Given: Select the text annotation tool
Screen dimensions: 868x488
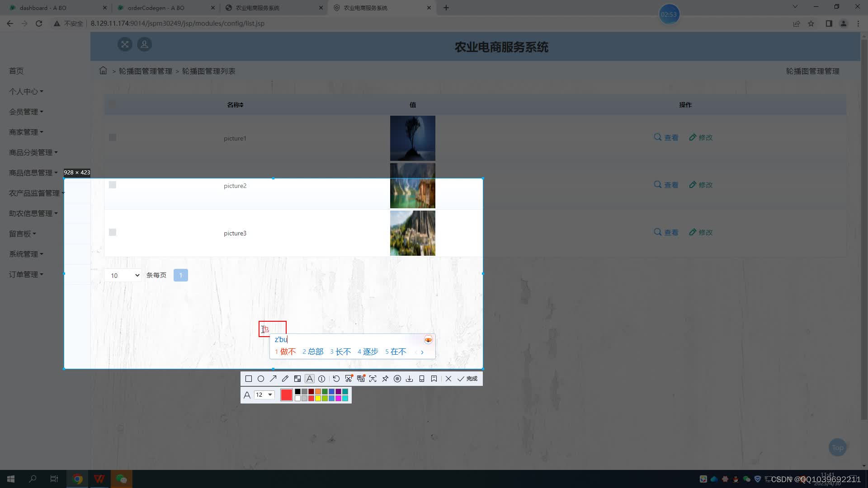Looking at the screenshot, I should pos(310,379).
